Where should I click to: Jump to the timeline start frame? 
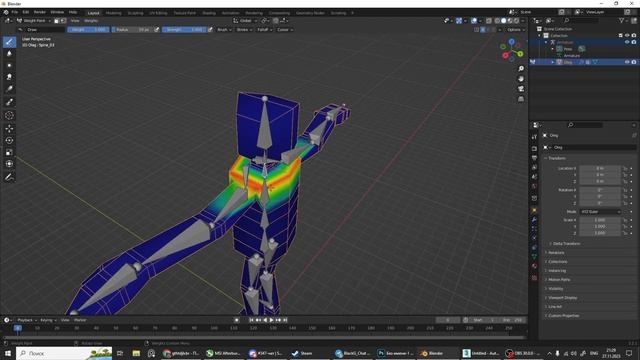251,320
